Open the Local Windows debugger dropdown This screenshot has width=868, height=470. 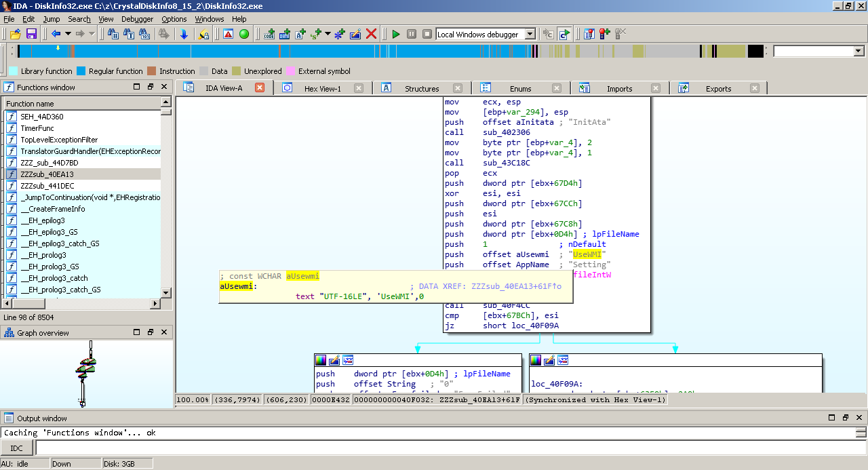(x=530, y=34)
